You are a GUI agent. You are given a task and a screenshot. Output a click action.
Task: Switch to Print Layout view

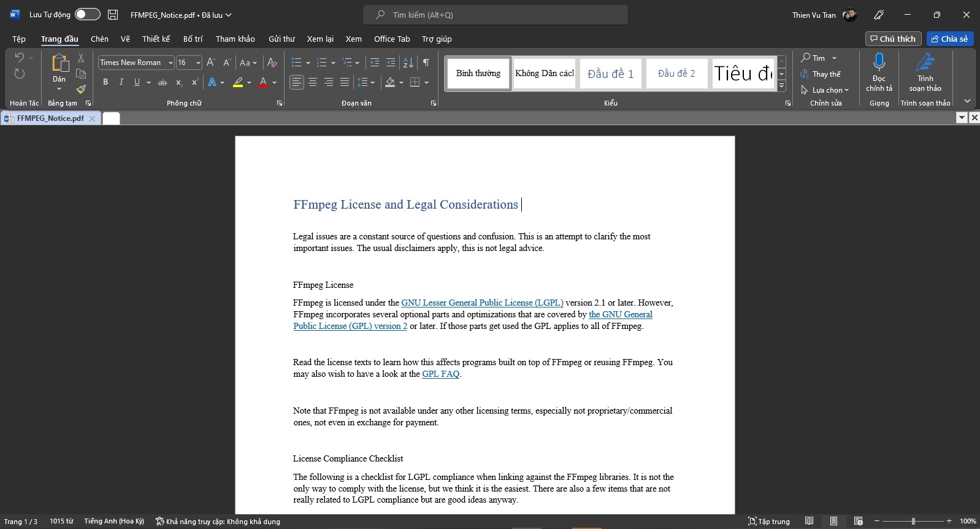click(833, 521)
